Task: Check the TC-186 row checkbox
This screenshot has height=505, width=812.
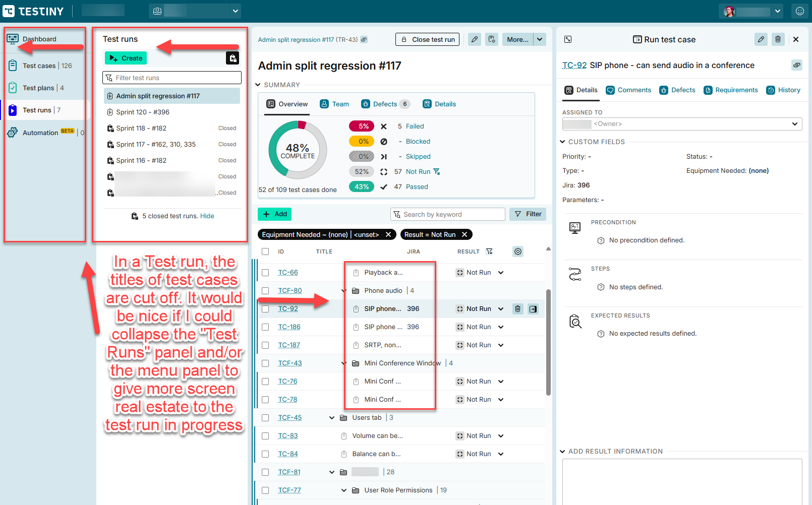Action: click(265, 327)
